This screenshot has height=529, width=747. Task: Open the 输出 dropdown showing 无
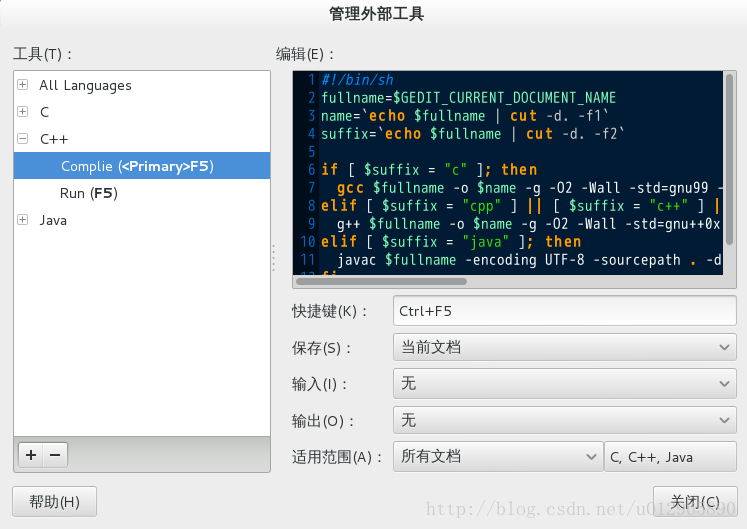565,420
